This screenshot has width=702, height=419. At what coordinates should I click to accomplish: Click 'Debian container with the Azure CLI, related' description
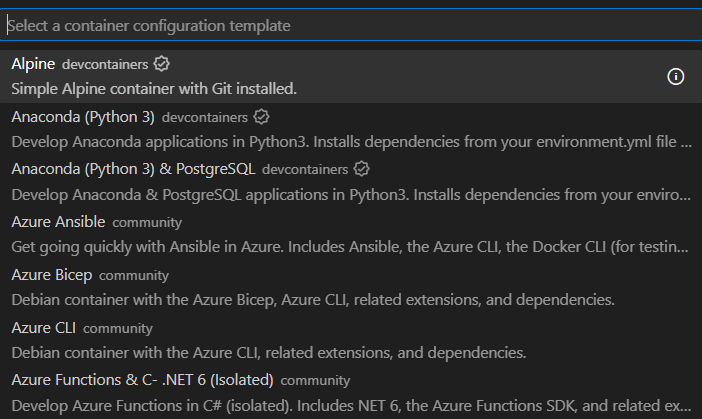269,353
